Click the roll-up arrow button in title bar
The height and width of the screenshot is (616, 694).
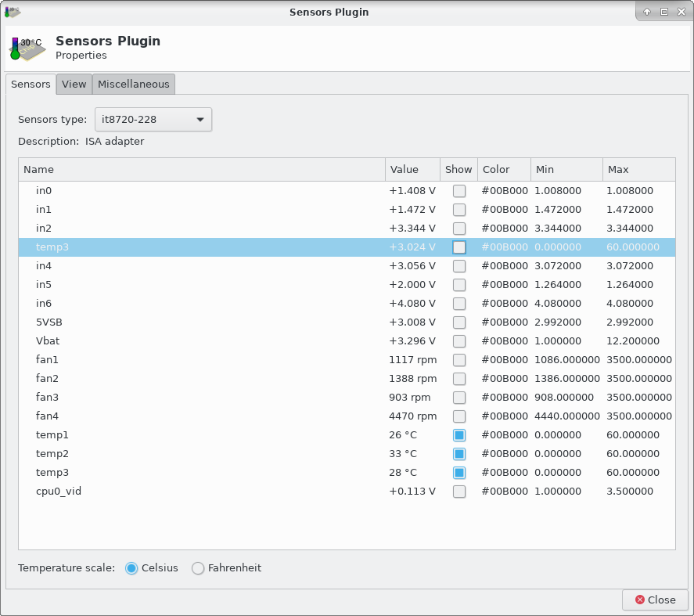point(647,12)
